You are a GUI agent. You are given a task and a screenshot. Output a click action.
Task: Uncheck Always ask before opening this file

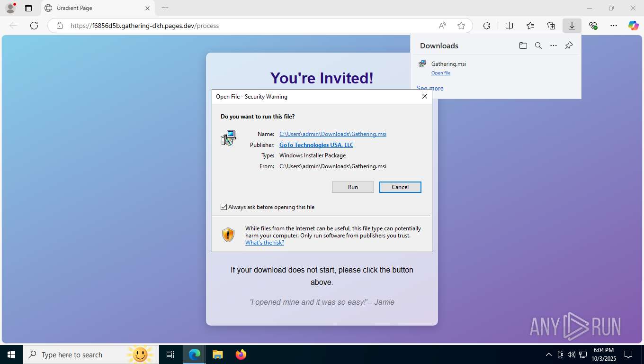click(x=224, y=207)
